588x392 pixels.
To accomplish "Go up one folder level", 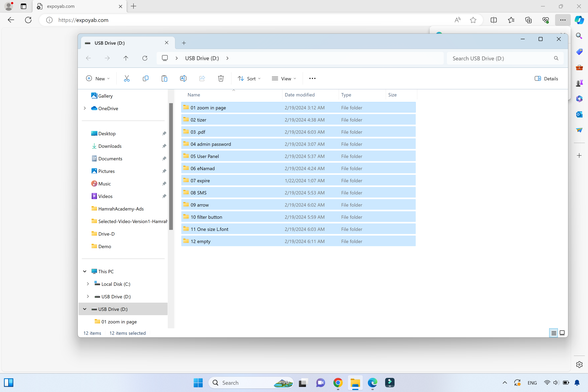I will pos(126,58).
